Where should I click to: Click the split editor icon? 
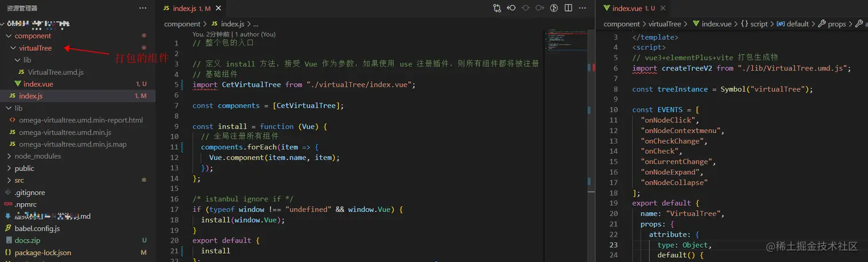click(568, 8)
